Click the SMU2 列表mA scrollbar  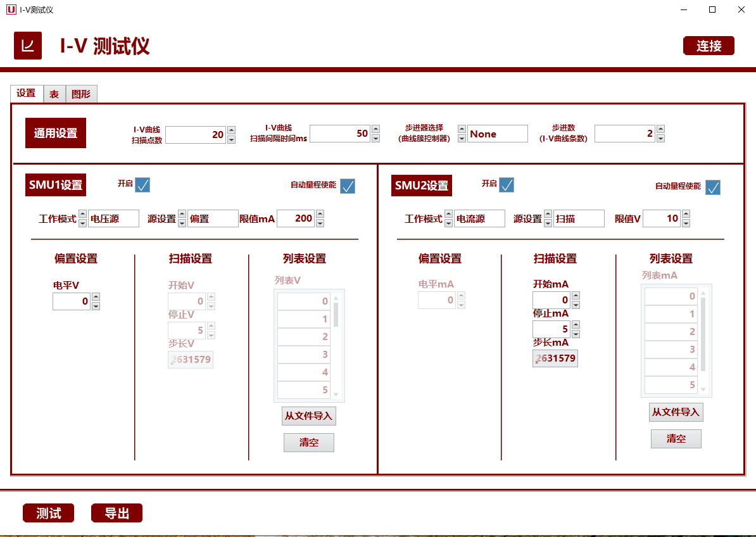(x=703, y=334)
